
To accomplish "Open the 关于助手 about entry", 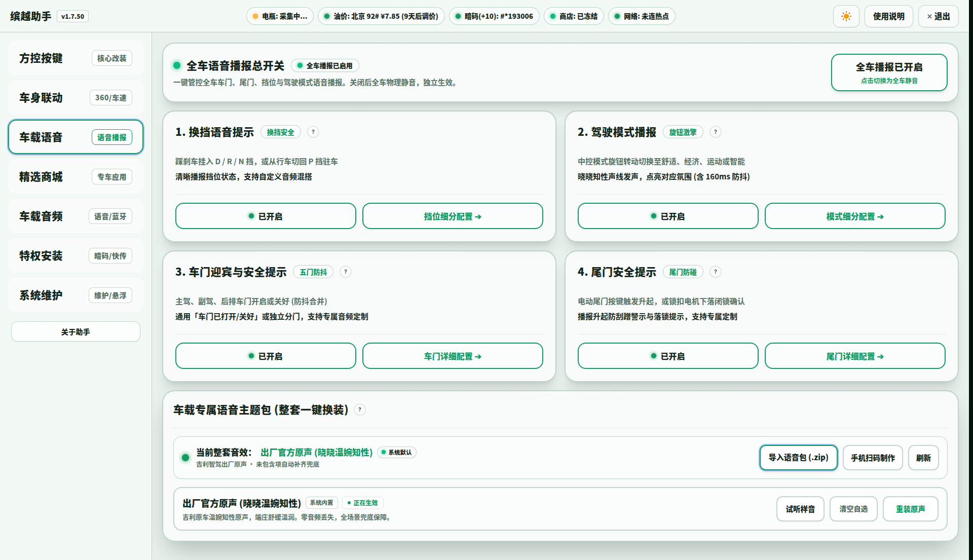I will pyautogui.click(x=76, y=332).
